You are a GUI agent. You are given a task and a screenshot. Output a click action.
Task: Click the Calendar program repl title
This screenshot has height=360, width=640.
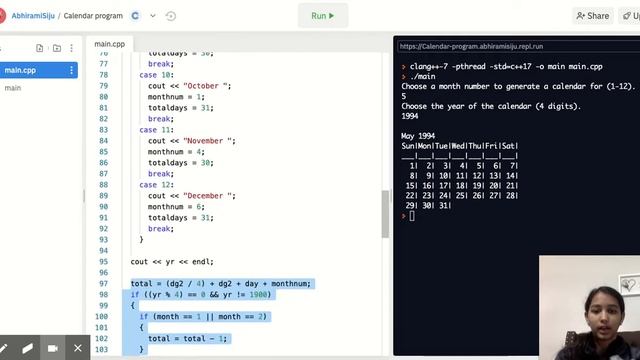(93, 16)
